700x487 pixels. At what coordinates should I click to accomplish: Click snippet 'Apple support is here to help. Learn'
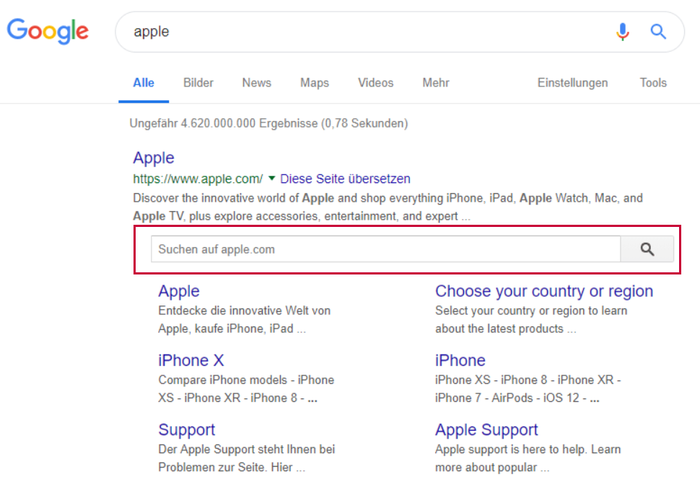528,449
